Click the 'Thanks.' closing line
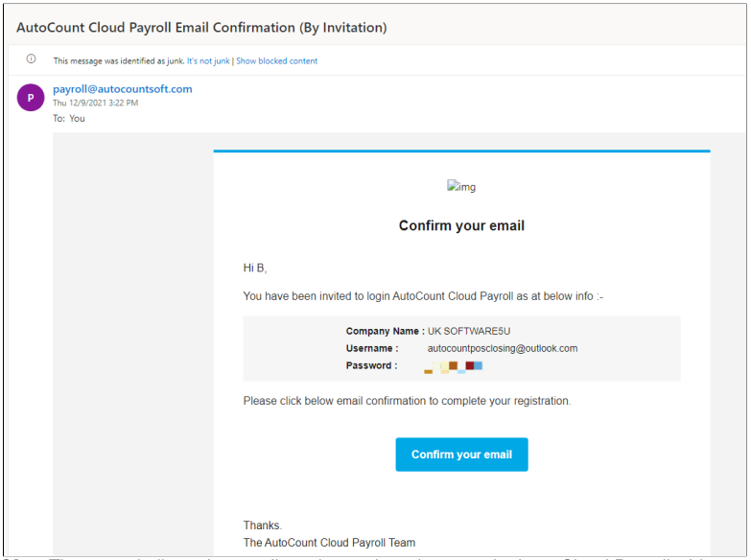 click(x=263, y=525)
